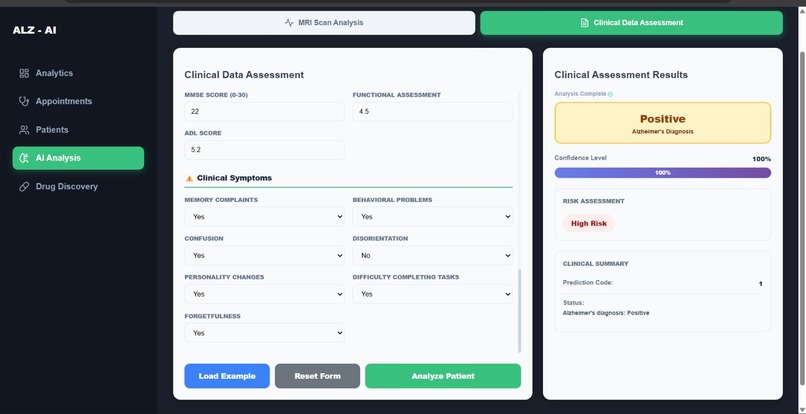
Task: Click the Load Example button
Action: 227,376
